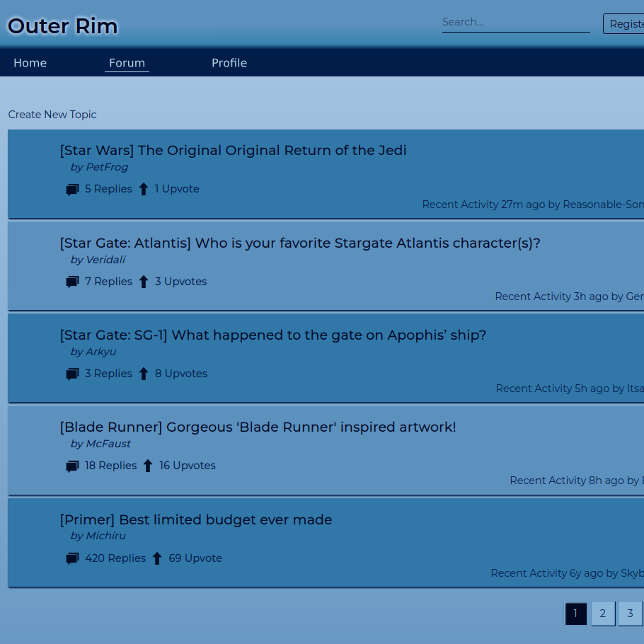This screenshot has height=644, width=644.
Task: Click the replies icon on the Star Wars topic
Action: (x=72, y=190)
